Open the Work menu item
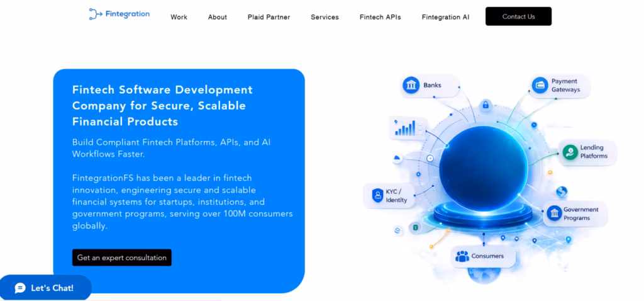Screen dimensions: 644x301 tap(179, 17)
